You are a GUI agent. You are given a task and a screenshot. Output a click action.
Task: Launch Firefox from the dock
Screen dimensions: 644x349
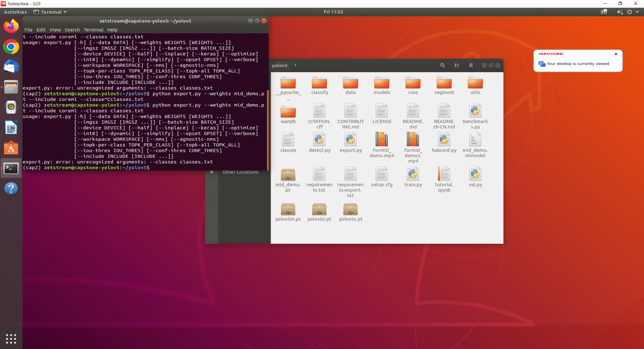click(11, 26)
